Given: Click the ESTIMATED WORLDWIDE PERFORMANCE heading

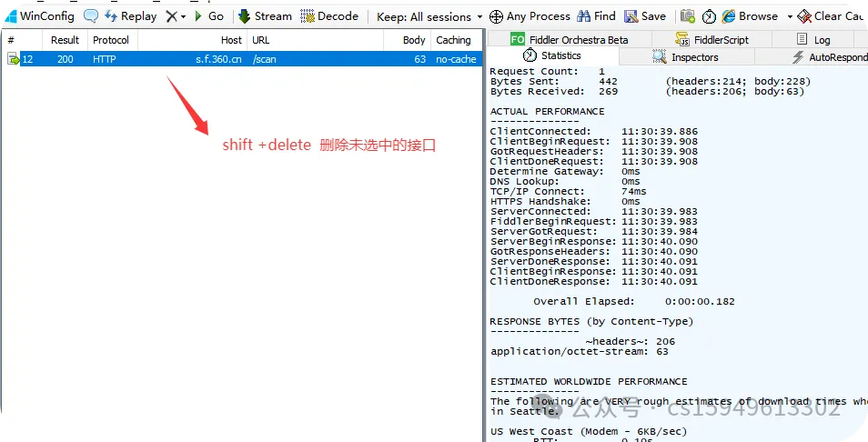Looking at the screenshot, I should [x=589, y=382].
